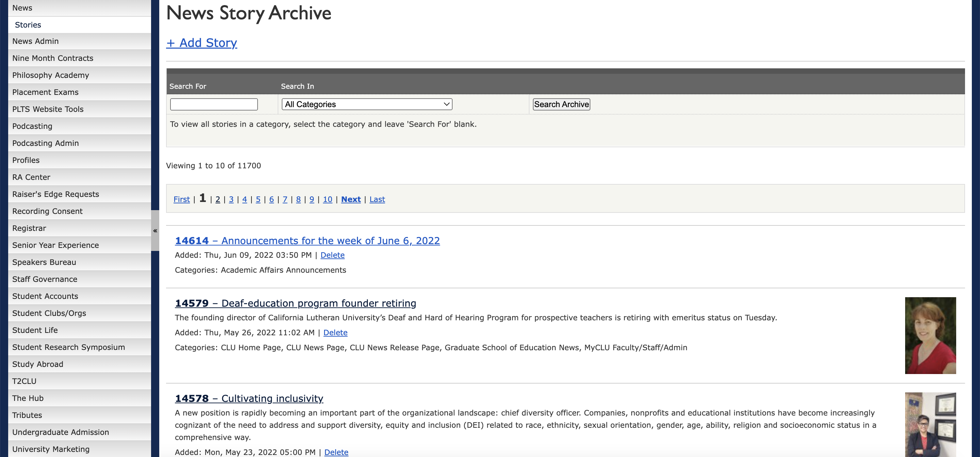Image resolution: width=980 pixels, height=457 pixels.
Task: Click the Cultivating inclusivity story thumbnail
Action: [x=930, y=425]
